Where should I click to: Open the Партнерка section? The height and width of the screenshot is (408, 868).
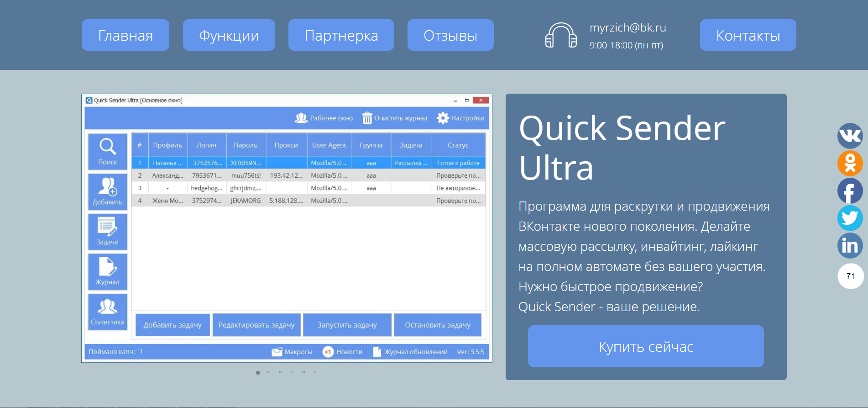click(x=341, y=35)
